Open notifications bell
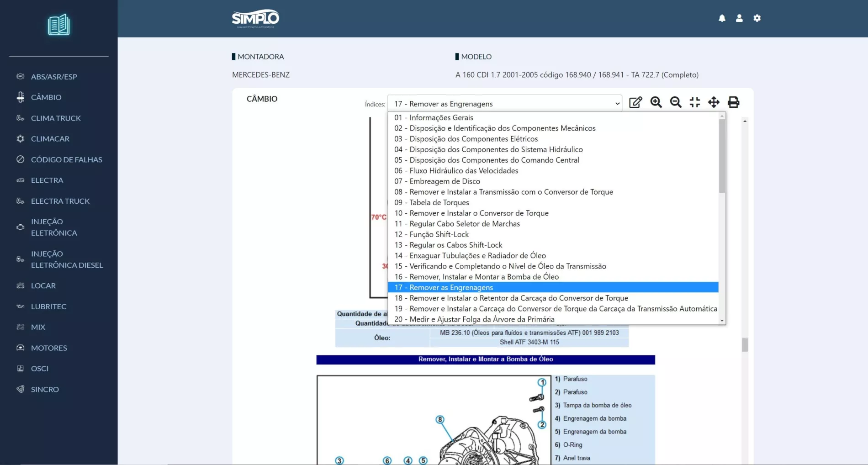Screen dimensions: 868x465 722,18
